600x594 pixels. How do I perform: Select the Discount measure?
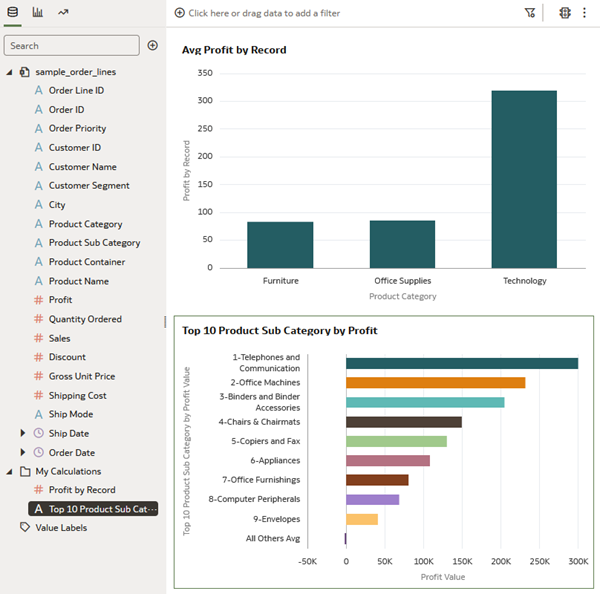click(x=67, y=357)
